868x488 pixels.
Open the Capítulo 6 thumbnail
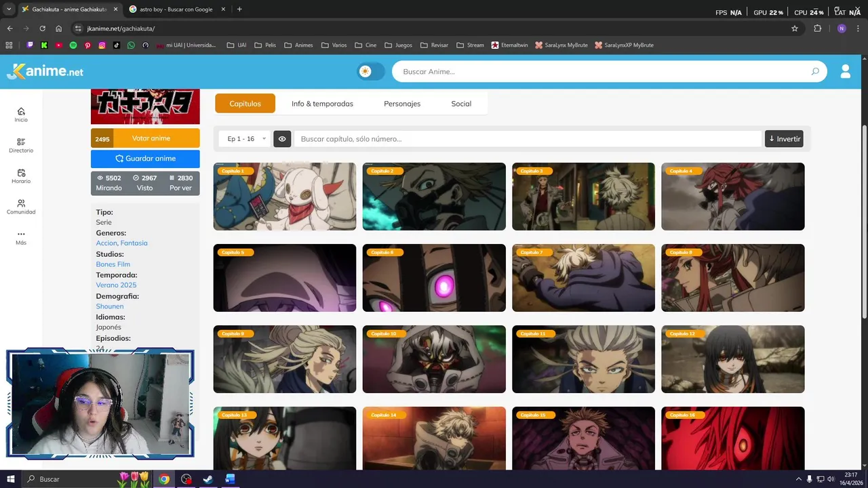coord(434,278)
